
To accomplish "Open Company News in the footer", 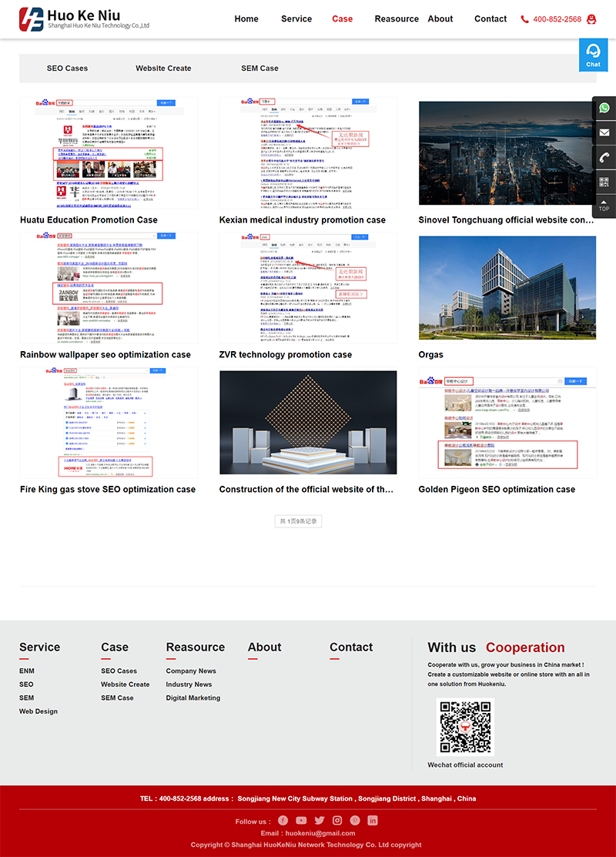I will click(191, 671).
